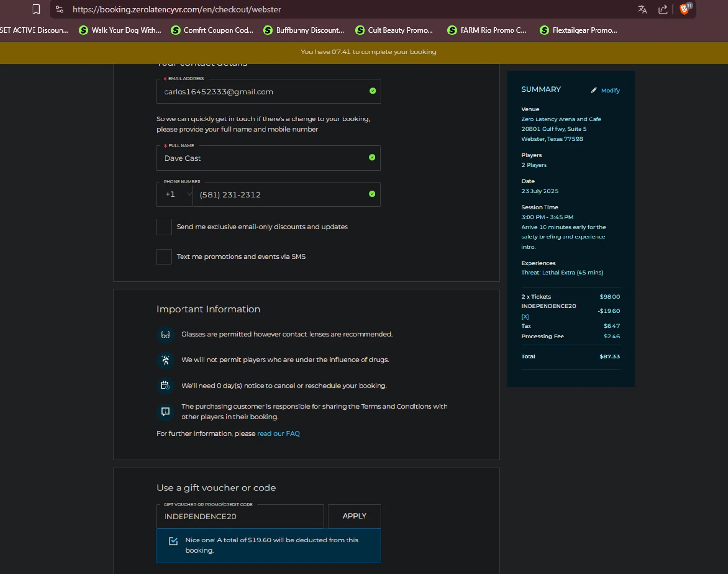Screen dimensions: 728x574
Task: Open the Buffbunny Discount... bookmark
Action: (304, 30)
